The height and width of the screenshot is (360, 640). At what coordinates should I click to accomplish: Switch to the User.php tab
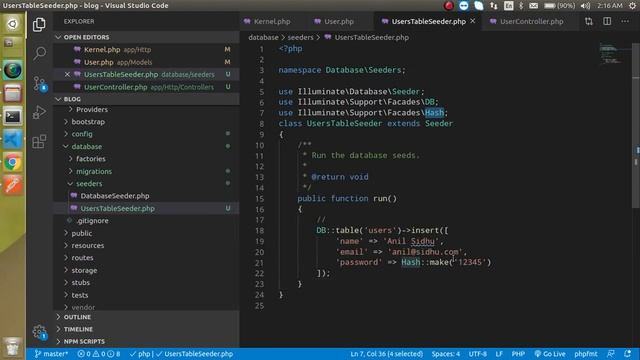click(338, 21)
